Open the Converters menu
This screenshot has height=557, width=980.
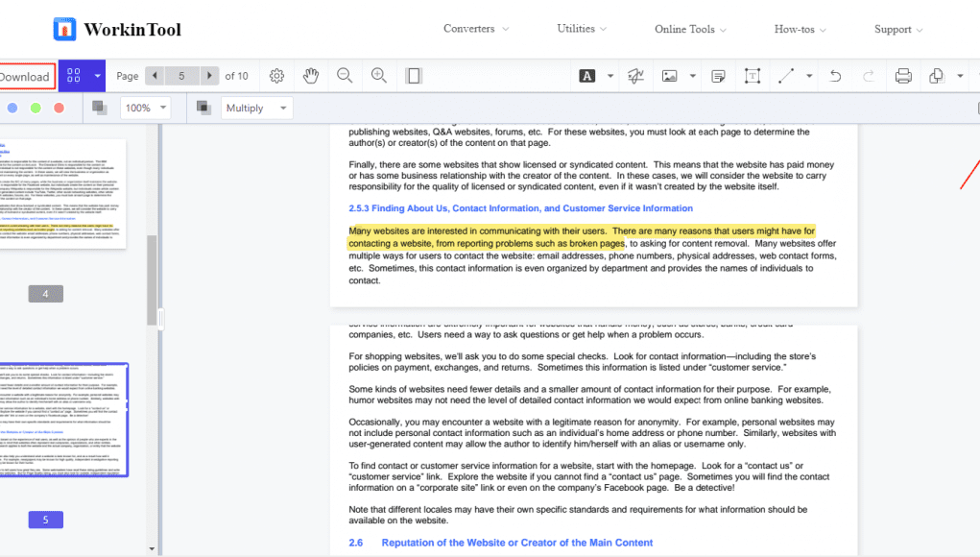point(476,29)
